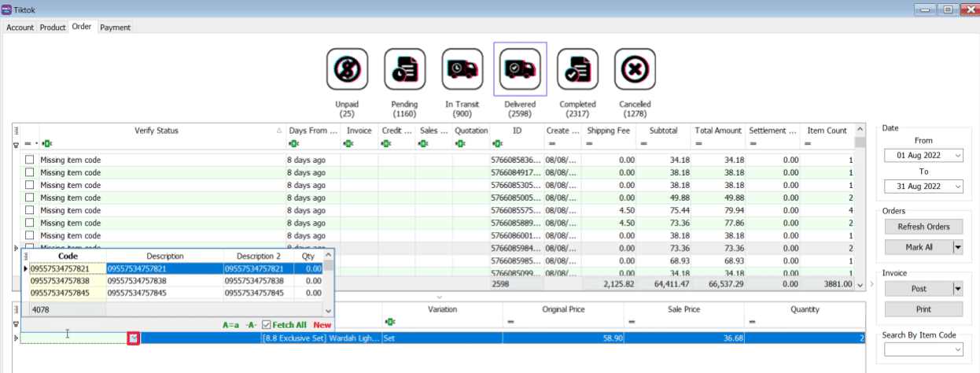
Task: Select the Delivered orders truck icon
Action: pyautogui.click(x=519, y=69)
